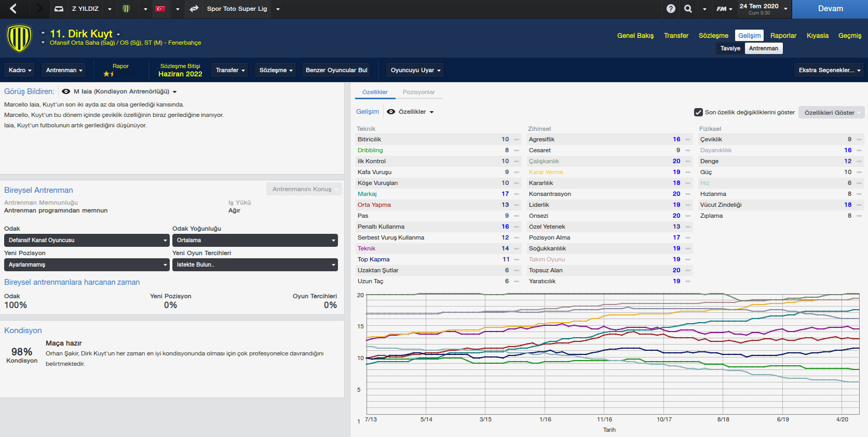Open Odak Yoğunluğu combo box Ortalama
868x437 pixels.
pos(255,240)
